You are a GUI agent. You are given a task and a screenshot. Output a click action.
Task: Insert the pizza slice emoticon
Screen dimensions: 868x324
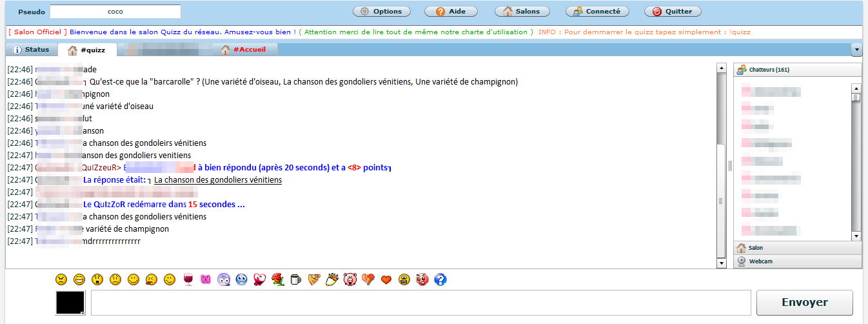tap(313, 279)
